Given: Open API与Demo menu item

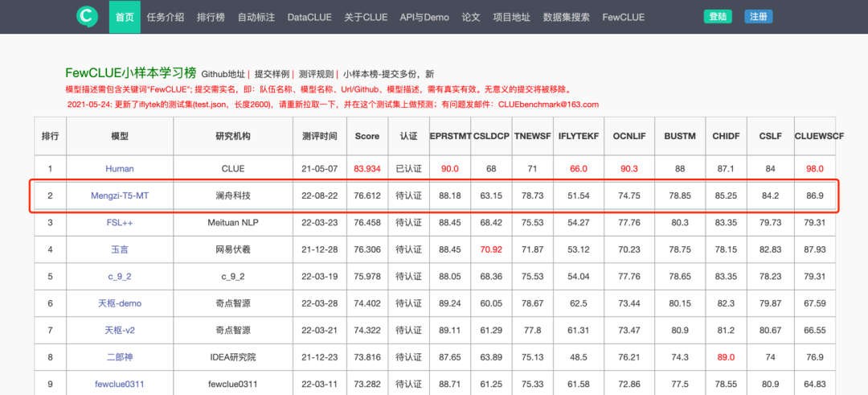Looking at the screenshot, I should tap(424, 17).
